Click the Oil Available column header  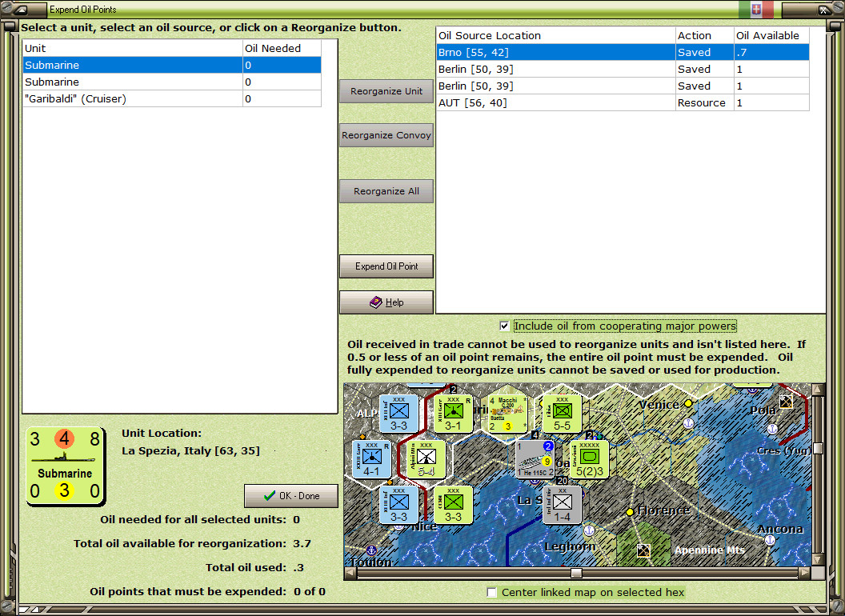click(x=771, y=35)
